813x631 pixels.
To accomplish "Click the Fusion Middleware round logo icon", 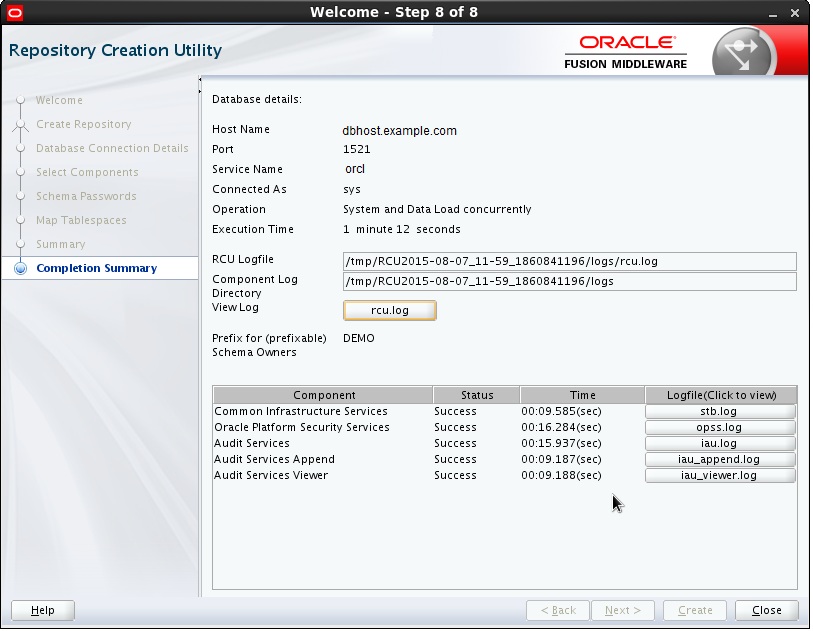I will (x=744, y=53).
